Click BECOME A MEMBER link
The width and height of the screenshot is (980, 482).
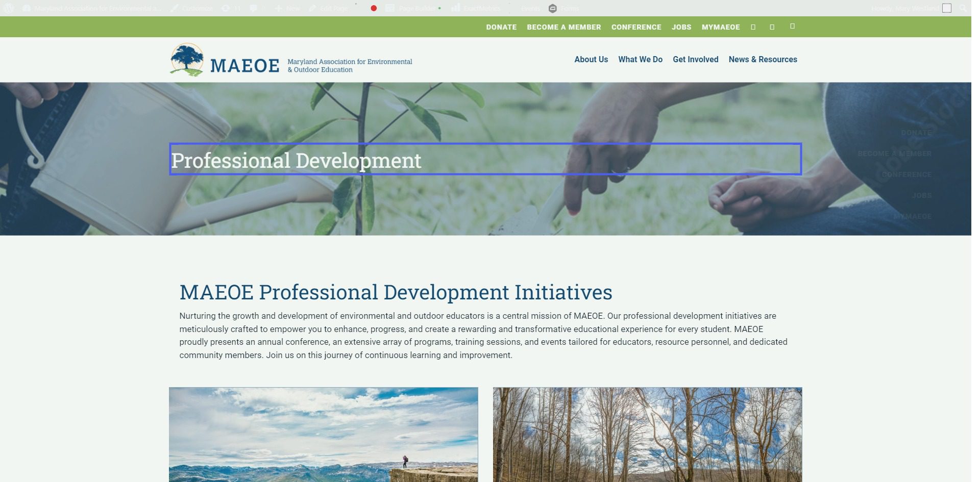tap(563, 27)
